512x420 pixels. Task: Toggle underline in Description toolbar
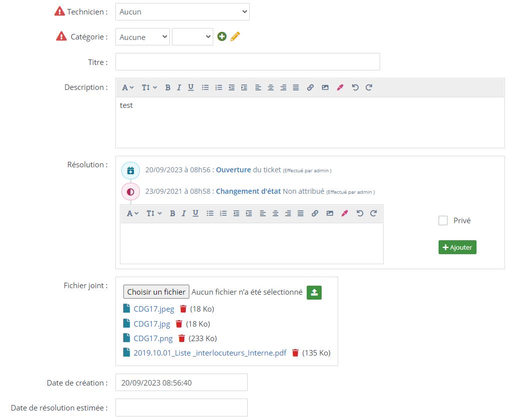pyautogui.click(x=191, y=87)
